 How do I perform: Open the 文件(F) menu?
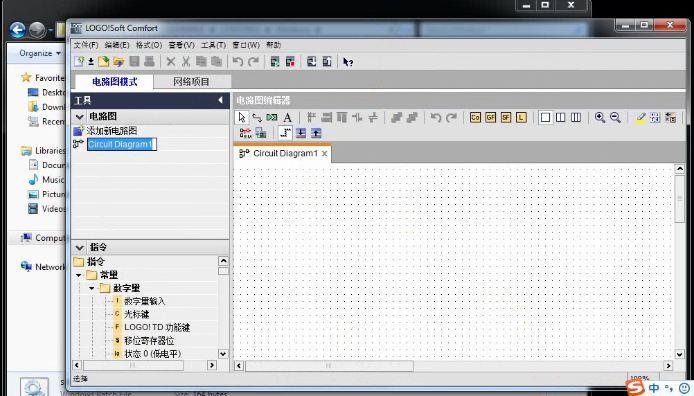(86, 45)
